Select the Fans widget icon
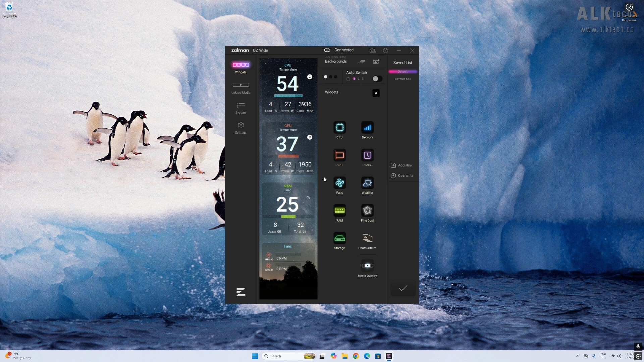The image size is (644, 362). (339, 183)
